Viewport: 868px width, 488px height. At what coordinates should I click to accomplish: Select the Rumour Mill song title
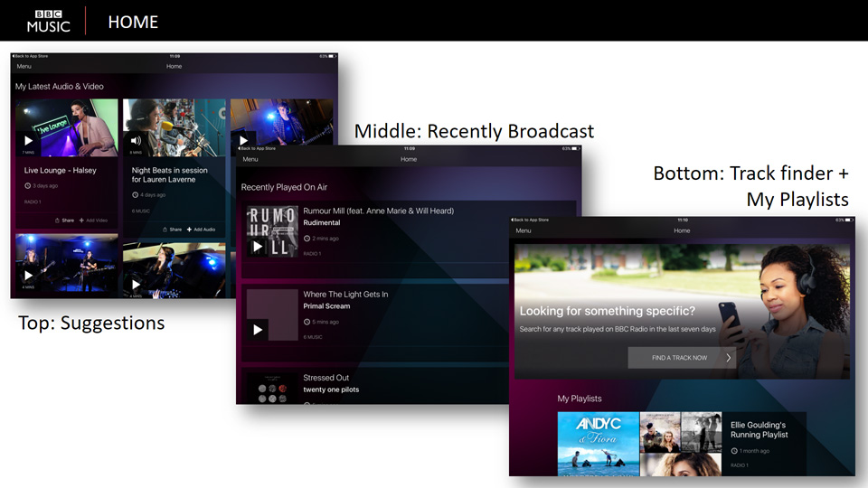coord(378,211)
